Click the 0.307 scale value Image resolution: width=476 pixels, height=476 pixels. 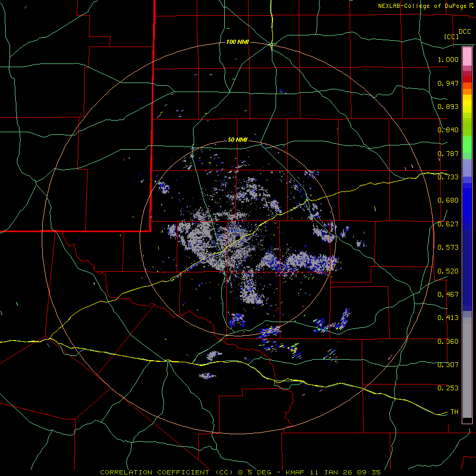click(x=448, y=365)
